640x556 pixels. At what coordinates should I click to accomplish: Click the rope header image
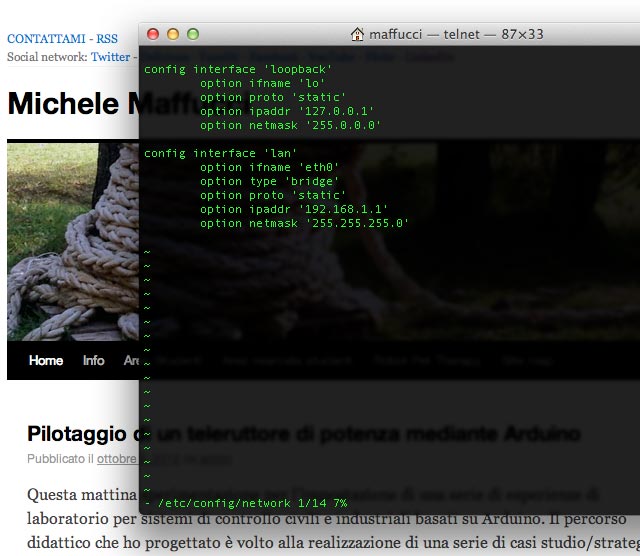(72, 240)
